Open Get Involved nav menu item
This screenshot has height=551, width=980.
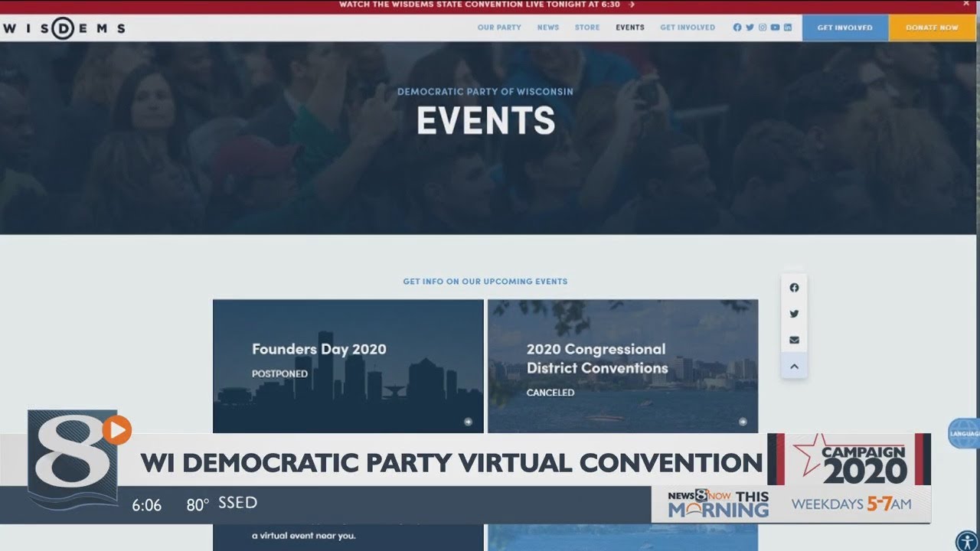coord(688,28)
